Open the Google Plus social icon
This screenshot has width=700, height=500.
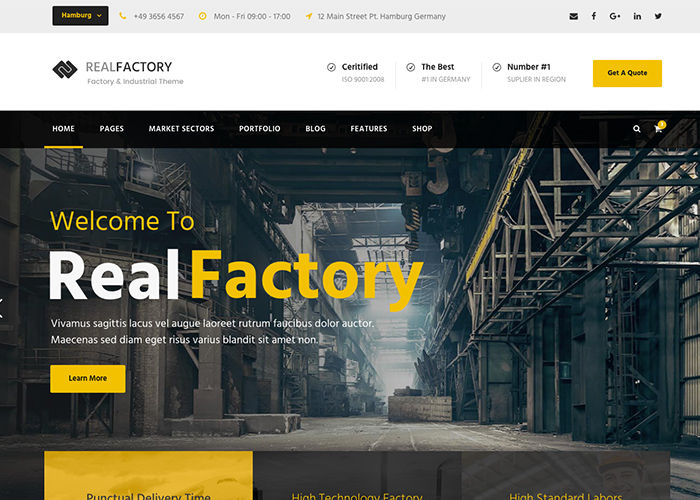coord(615,16)
